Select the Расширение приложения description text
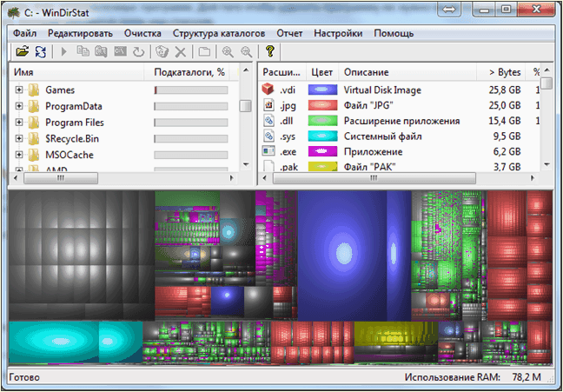 coord(401,121)
